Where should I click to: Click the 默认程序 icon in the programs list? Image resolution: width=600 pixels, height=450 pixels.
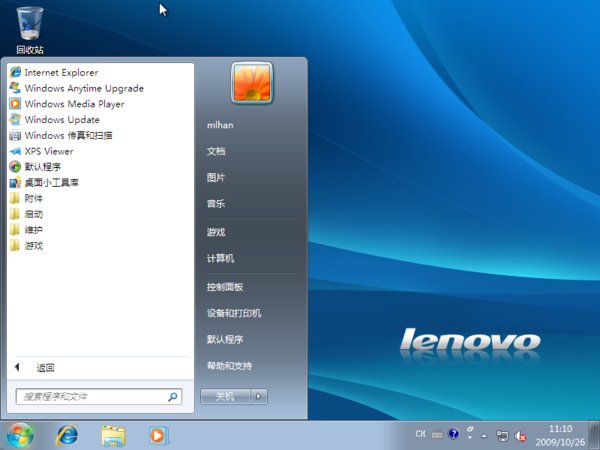pos(15,167)
